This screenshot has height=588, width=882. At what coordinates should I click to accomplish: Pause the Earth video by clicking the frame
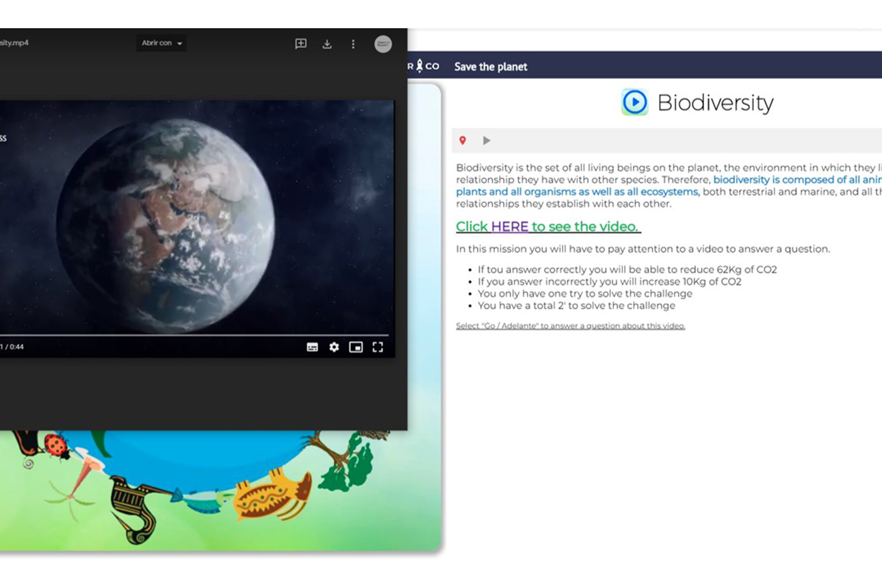pos(196,216)
